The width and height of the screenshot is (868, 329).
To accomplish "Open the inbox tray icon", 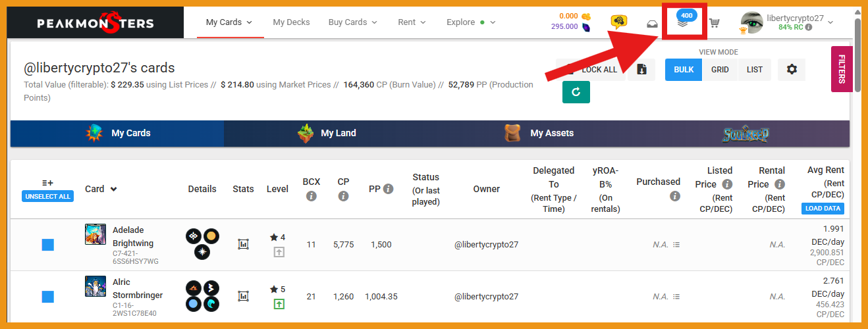I will click(x=652, y=23).
